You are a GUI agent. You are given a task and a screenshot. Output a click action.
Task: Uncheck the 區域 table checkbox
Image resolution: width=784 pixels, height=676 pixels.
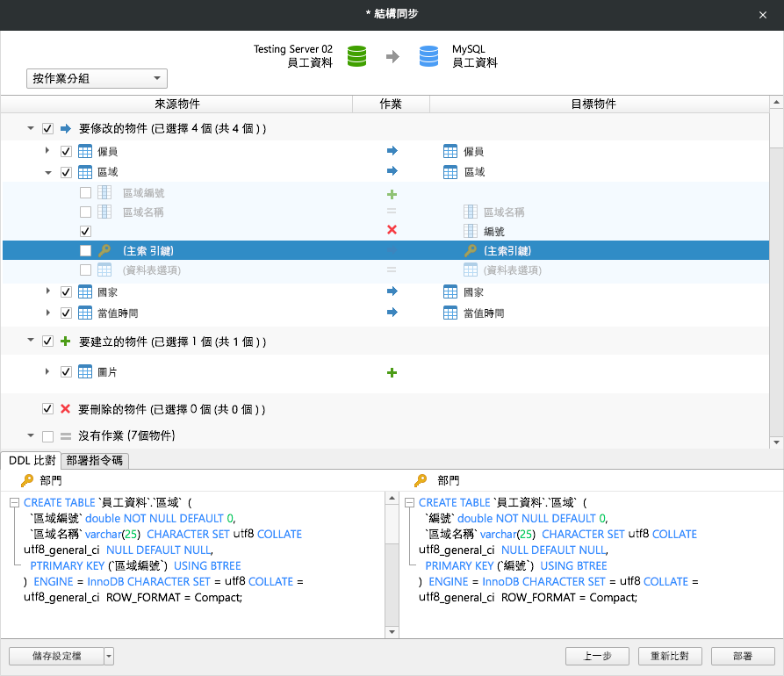(x=65, y=172)
